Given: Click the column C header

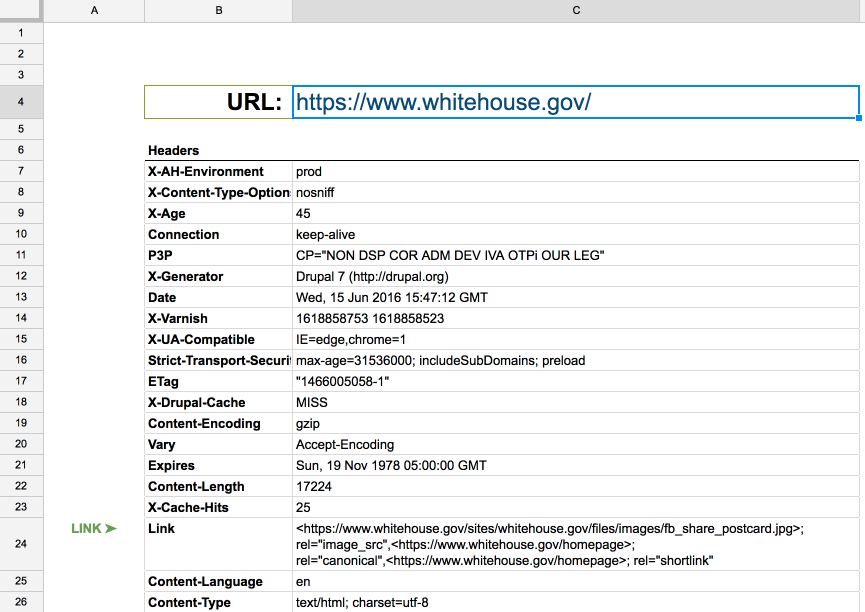Looking at the screenshot, I should tap(575, 10).
